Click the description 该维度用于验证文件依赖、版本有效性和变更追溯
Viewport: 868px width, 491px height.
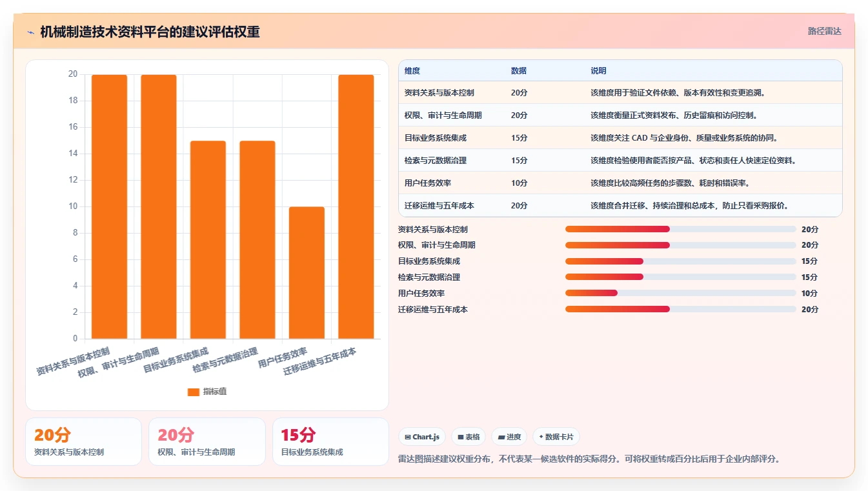click(678, 93)
